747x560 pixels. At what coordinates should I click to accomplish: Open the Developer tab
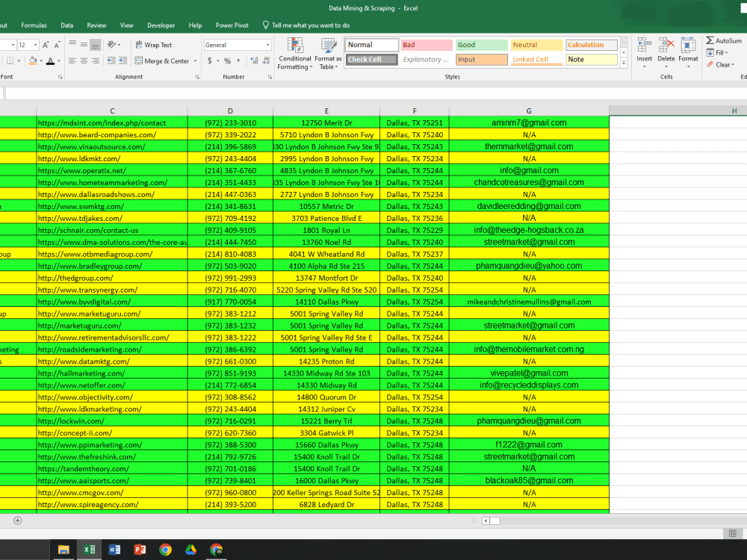point(161,25)
